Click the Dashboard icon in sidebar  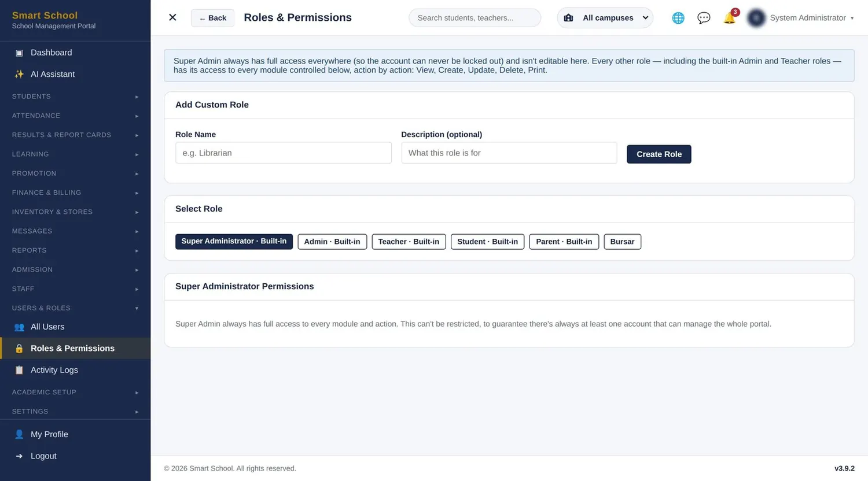[19, 53]
